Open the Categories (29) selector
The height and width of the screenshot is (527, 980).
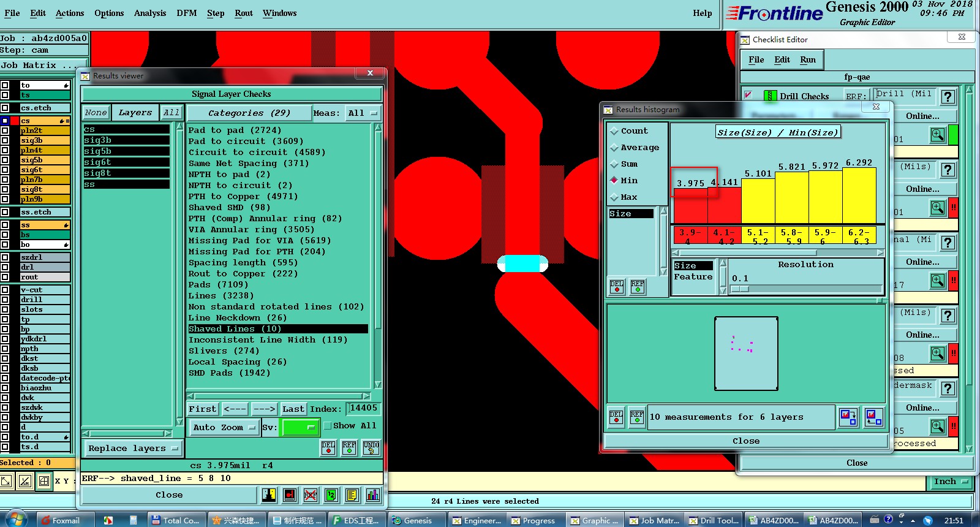pyautogui.click(x=249, y=113)
